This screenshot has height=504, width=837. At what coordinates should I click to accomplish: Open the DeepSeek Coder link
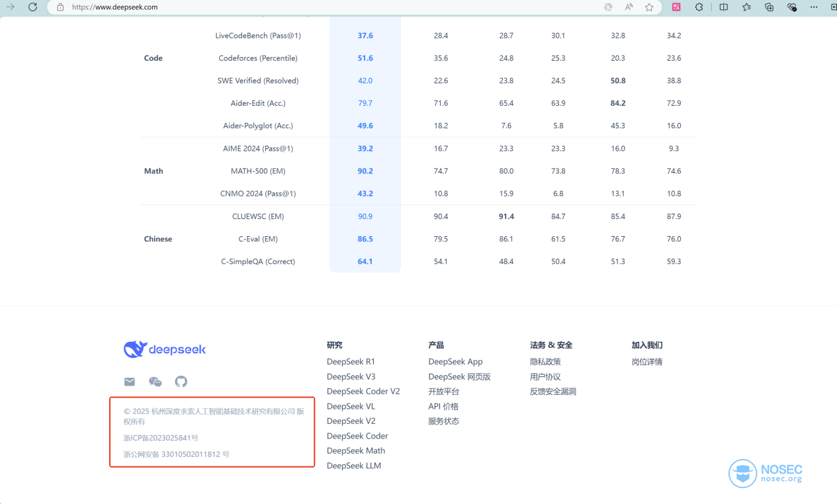[357, 436]
